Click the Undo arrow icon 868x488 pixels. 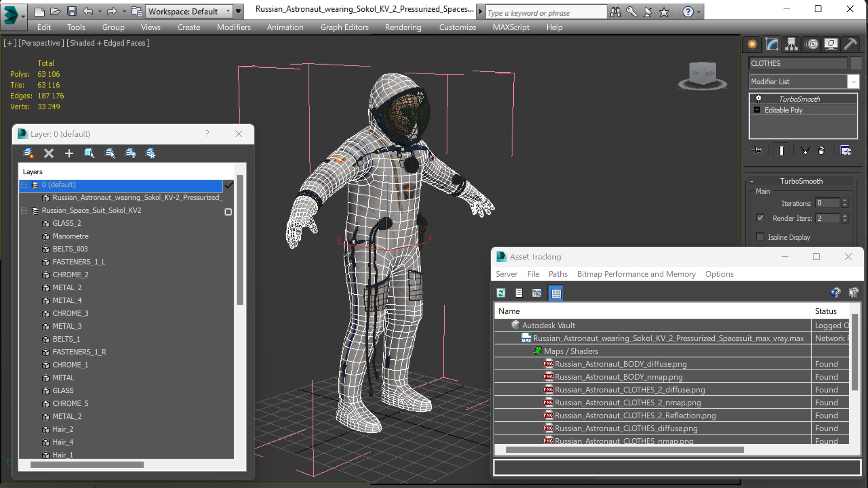pyautogui.click(x=88, y=11)
